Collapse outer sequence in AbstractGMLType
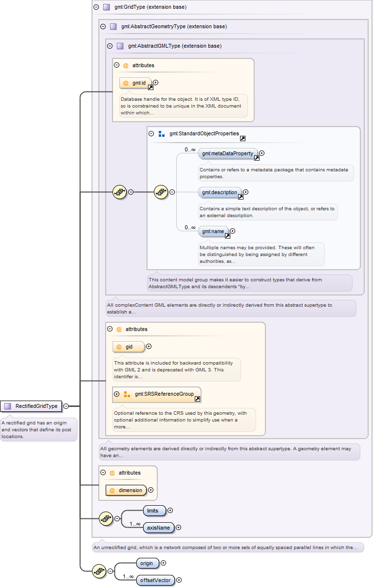This screenshot has width=373, height=588. point(131,192)
